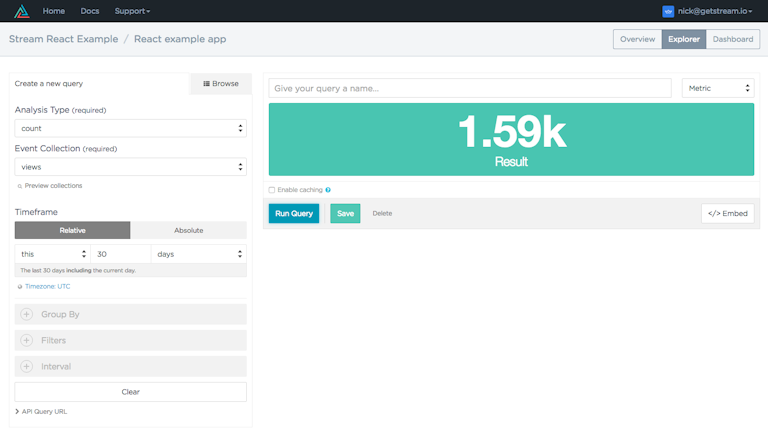Open the Metric visualization dropdown

point(718,88)
